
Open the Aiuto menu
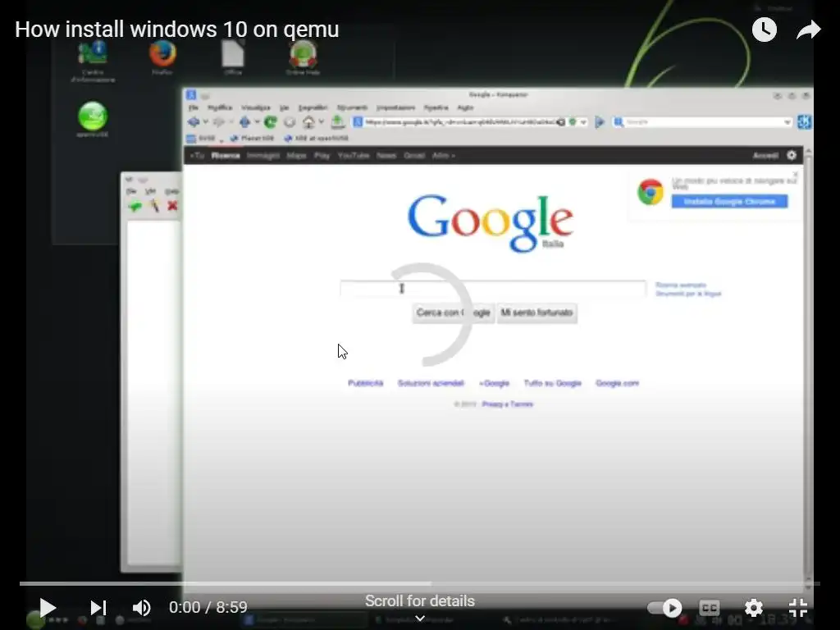pyautogui.click(x=465, y=107)
